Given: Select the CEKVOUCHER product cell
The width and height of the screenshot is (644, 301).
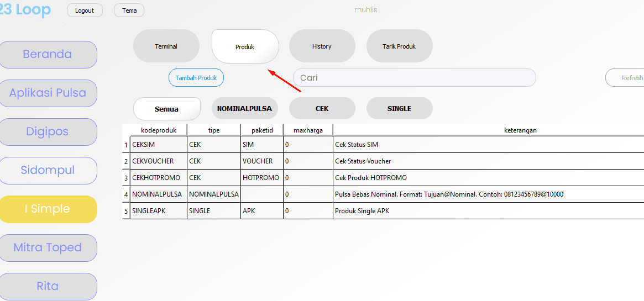Looking at the screenshot, I should (x=159, y=161).
